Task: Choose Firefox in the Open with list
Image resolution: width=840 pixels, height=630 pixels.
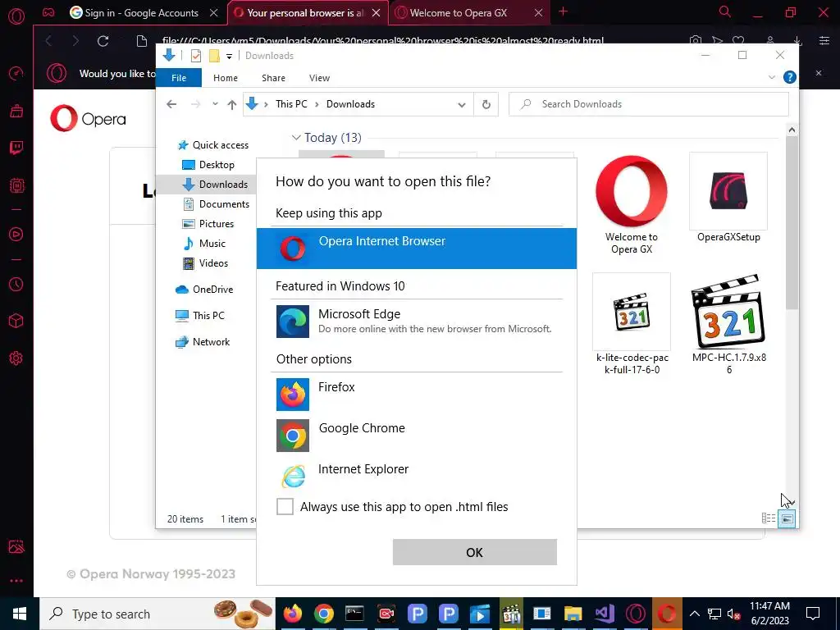Action: [x=416, y=394]
